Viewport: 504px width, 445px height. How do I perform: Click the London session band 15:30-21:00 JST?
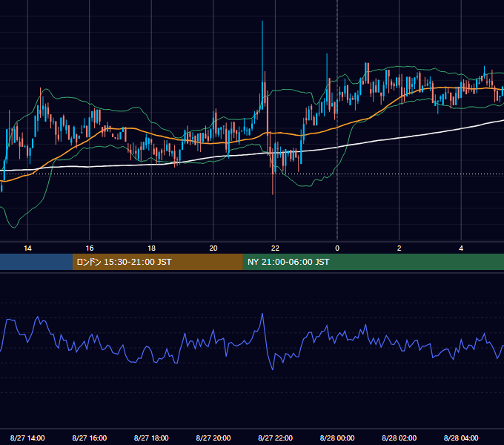(x=157, y=262)
